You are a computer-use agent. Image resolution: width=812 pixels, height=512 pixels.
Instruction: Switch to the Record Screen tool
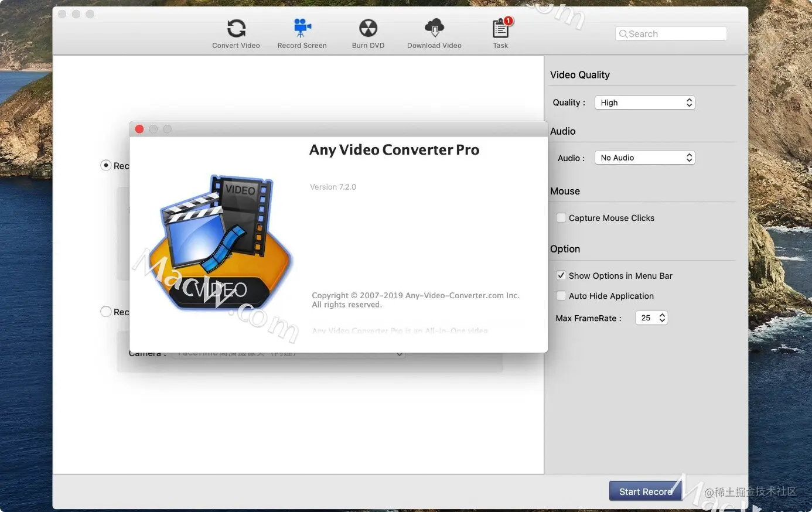tap(302, 33)
